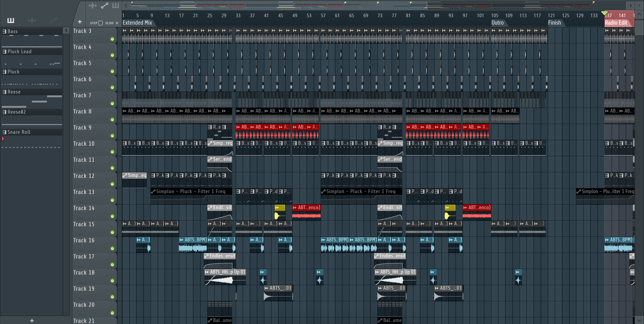Screen dimensions: 644x324
Task: Click bar 1 on the timeline ruler
Action: (123, 15)
